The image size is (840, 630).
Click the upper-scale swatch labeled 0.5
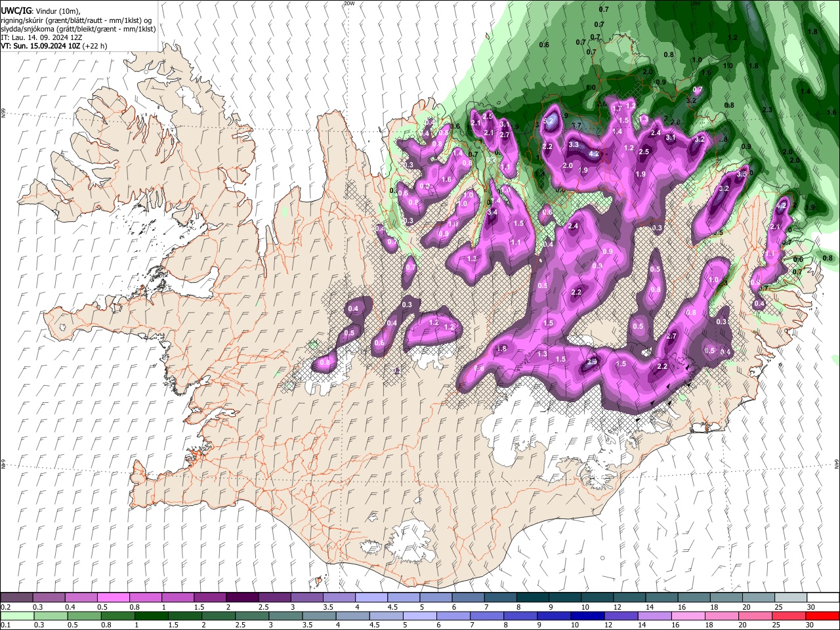113,598
